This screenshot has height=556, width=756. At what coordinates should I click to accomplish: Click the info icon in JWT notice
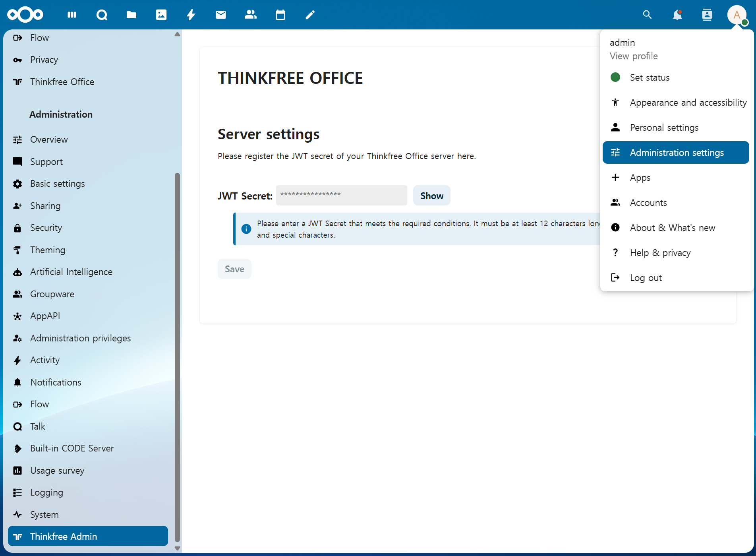click(246, 229)
